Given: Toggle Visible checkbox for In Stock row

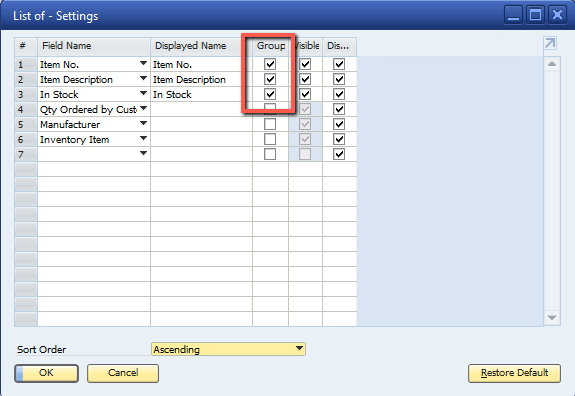Looking at the screenshot, I should (x=305, y=94).
